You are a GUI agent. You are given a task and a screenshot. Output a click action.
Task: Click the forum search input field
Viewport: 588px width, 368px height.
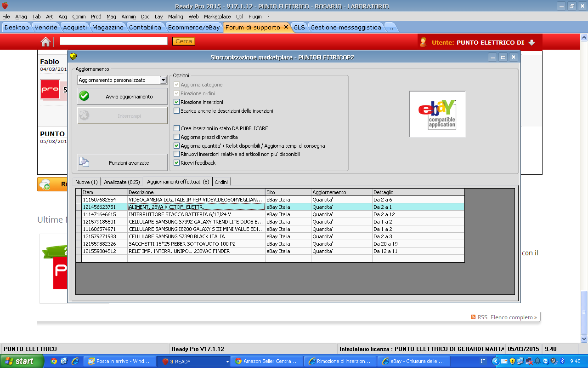click(113, 41)
